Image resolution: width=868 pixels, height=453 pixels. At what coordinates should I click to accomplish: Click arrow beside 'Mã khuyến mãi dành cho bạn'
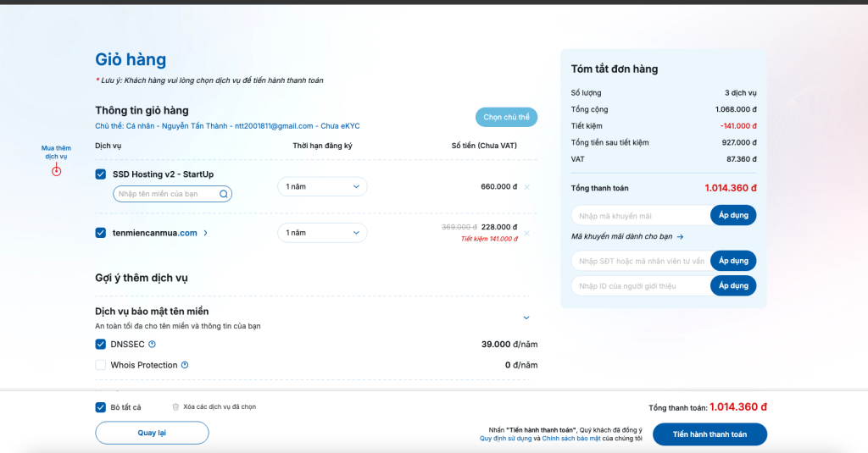680,237
